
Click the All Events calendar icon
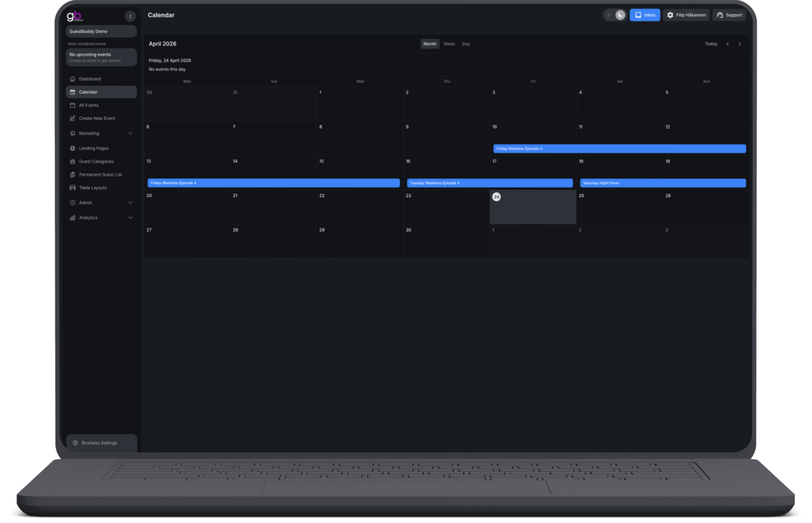tap(73, 105)
